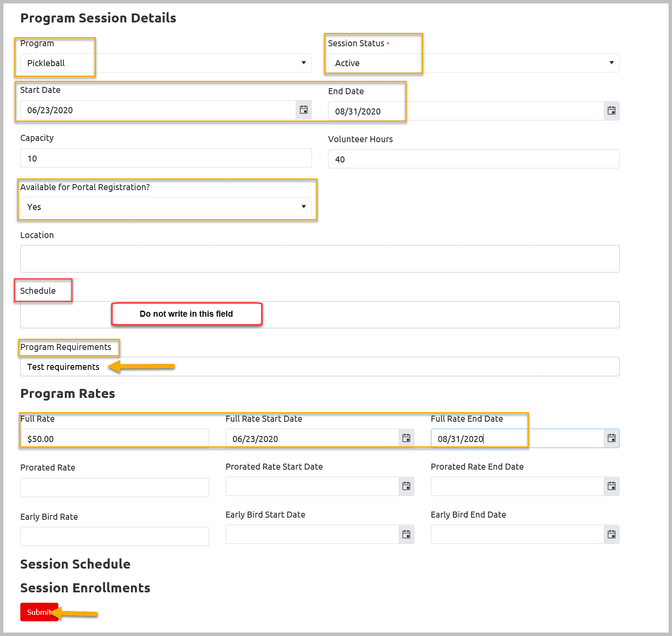Open the Prorated Rate Start Date calendar

tap(406, 487)
